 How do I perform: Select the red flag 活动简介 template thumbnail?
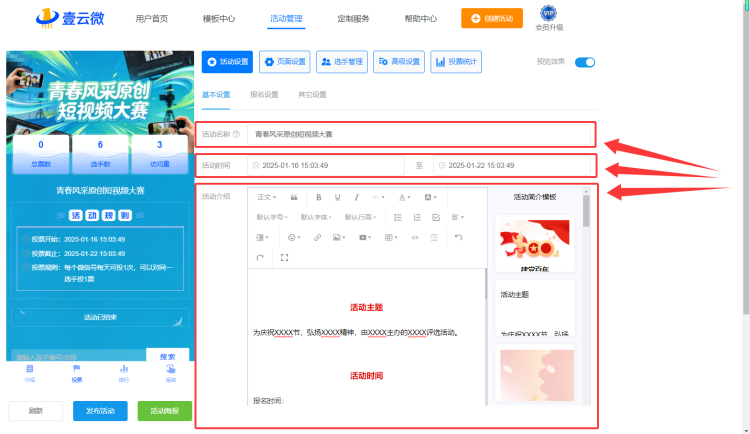click(x=535, y=244)
